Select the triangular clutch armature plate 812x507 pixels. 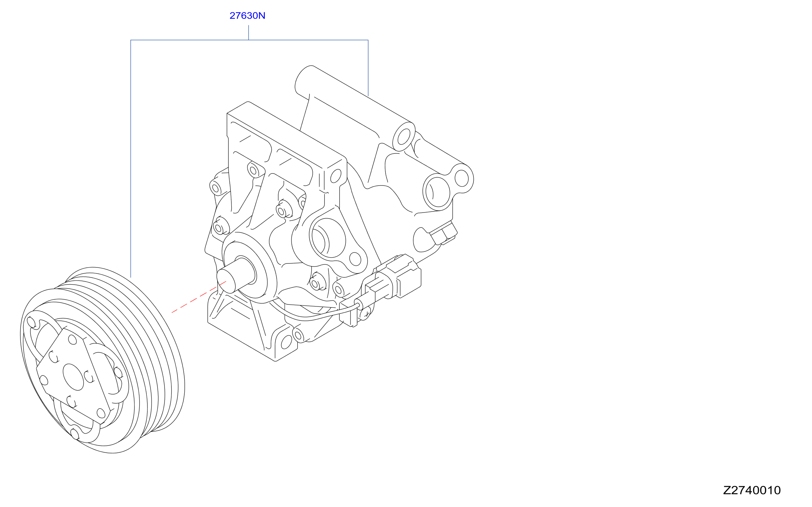[73, 375]
